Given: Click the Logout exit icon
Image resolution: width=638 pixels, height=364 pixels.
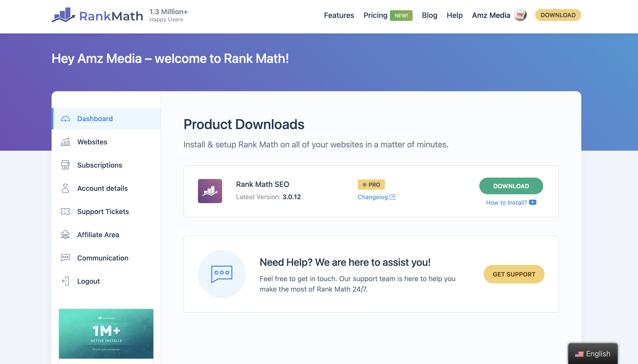Looking at the screenshot, I should [x=65, y=281].
